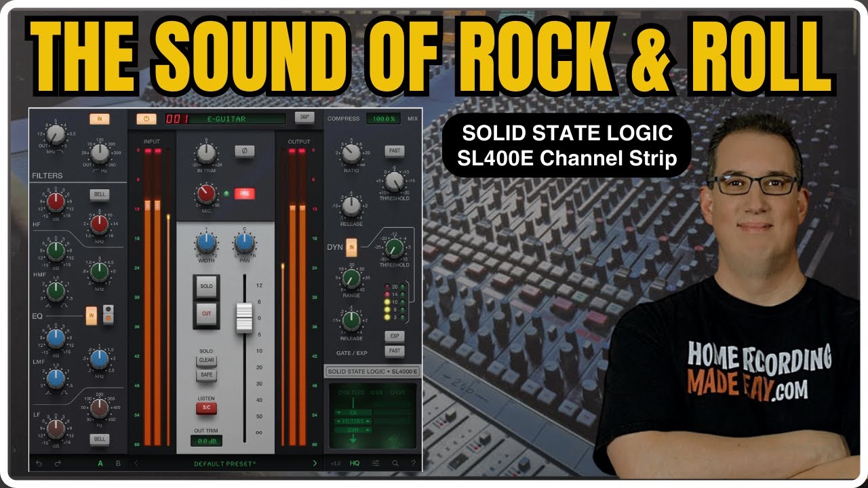Click the LF gain brown dB knob
The height and width of the screenshot is (488, 868).
(56, 428)
